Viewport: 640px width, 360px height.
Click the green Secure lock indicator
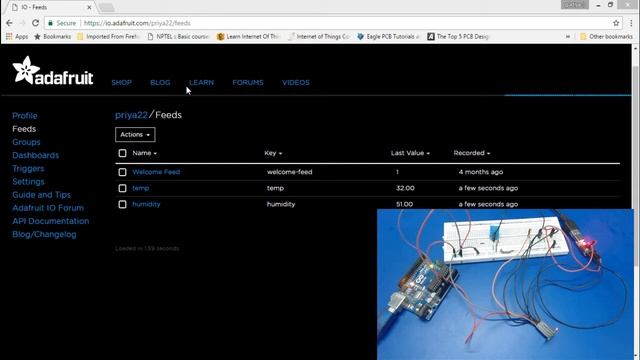point(62,23)
